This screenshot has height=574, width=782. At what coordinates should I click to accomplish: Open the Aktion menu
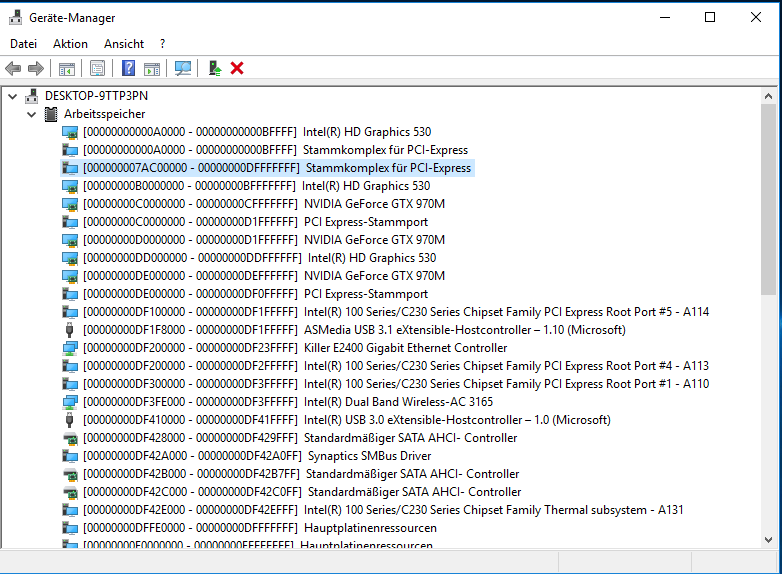[x=70, y=44]
